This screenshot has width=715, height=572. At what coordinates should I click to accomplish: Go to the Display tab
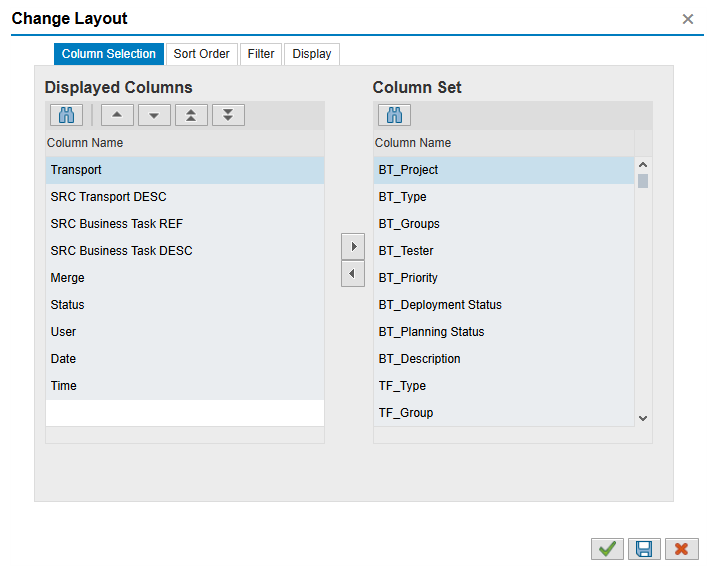click(312, 54)
